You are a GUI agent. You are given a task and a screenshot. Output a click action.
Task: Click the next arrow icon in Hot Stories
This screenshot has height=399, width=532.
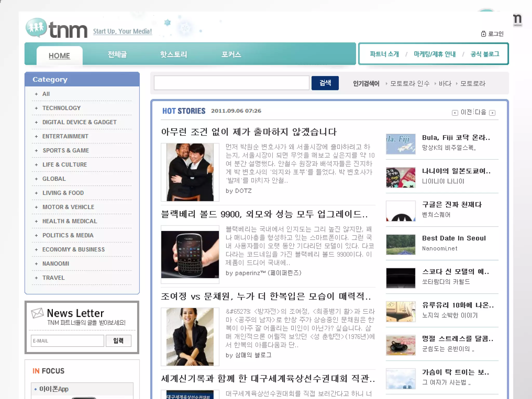click(492, 113)
